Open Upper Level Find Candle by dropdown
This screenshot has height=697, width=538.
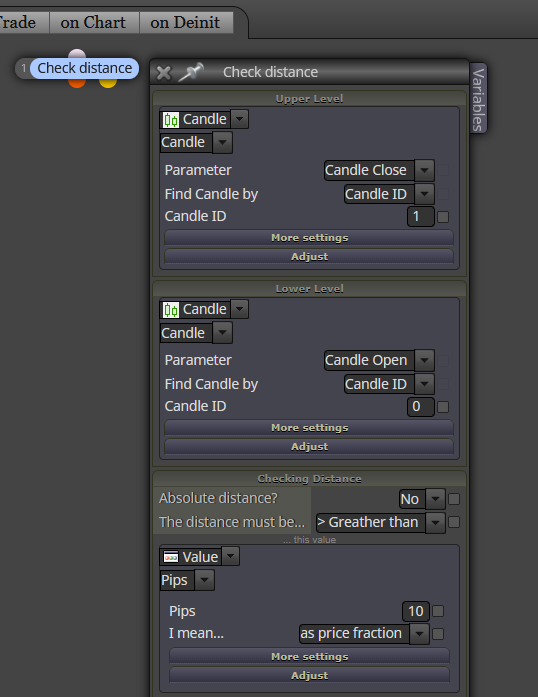coord(424,194)
